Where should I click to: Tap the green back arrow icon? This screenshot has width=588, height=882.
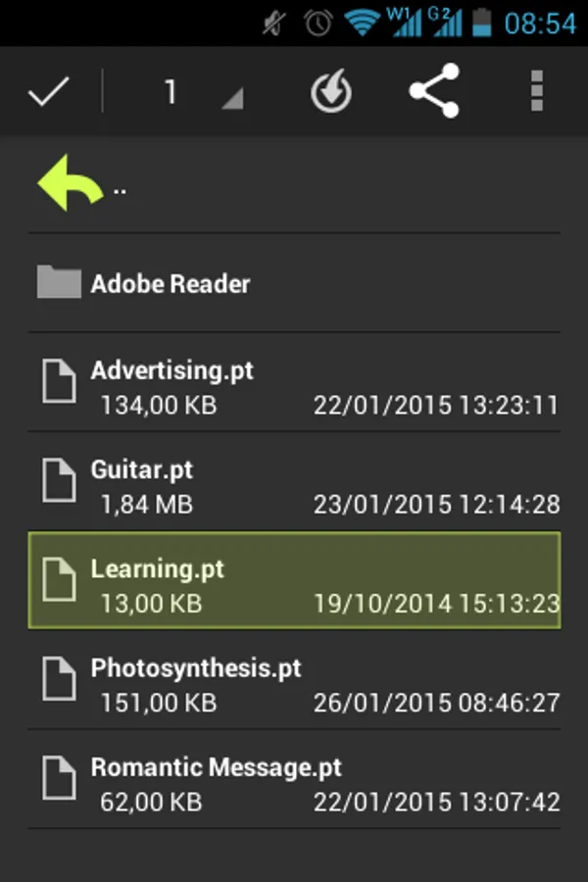(69, 183)
